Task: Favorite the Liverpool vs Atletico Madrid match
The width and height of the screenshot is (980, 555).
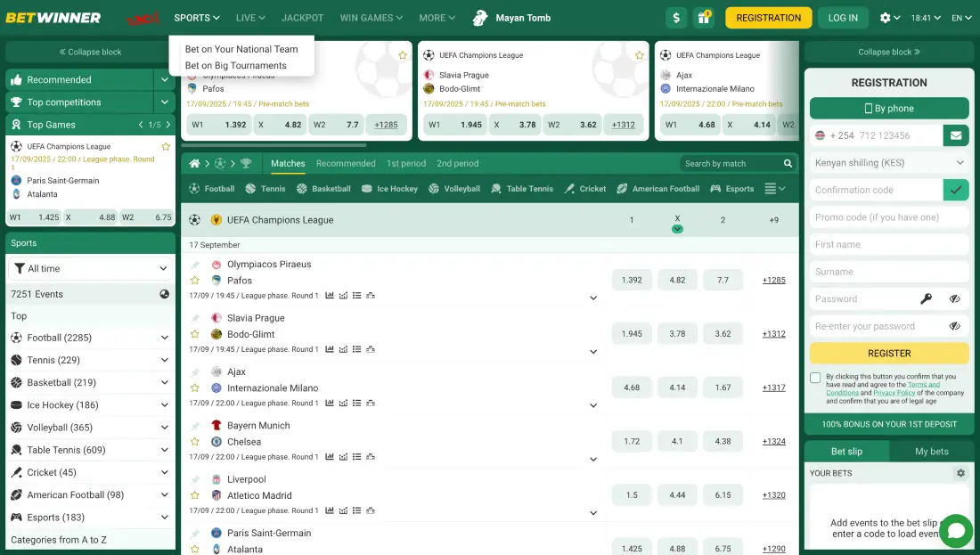Action: tap(195, 495)
